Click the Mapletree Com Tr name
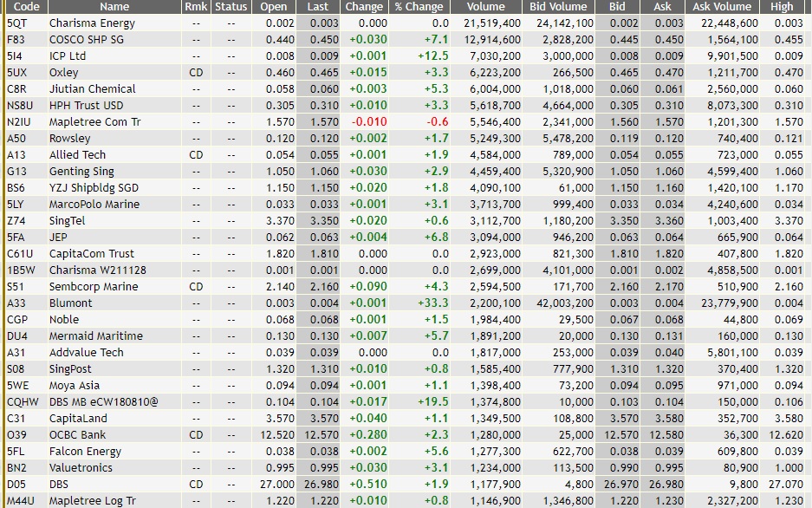Image resolution: width=812 pixels, height=508 pixels. pyautogui.click(x=94, y=122)
